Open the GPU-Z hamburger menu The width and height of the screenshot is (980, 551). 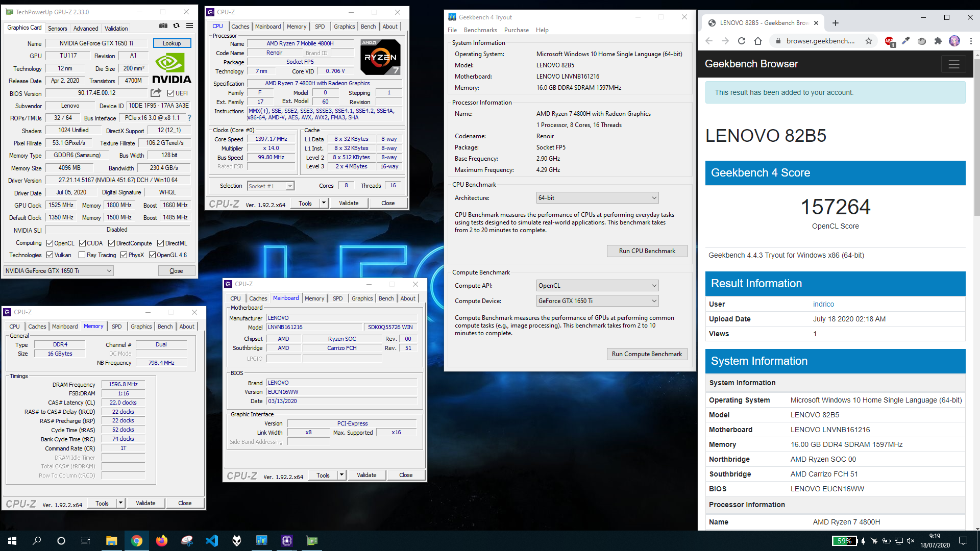(189, 26)
